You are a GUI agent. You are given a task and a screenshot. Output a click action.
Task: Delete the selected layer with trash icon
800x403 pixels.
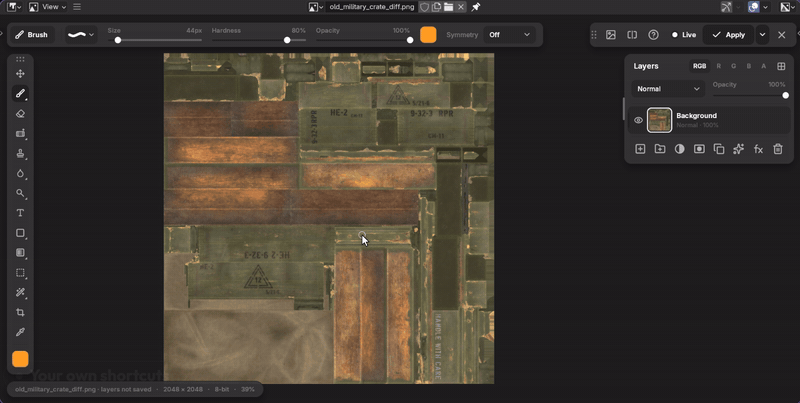(778, 149)
